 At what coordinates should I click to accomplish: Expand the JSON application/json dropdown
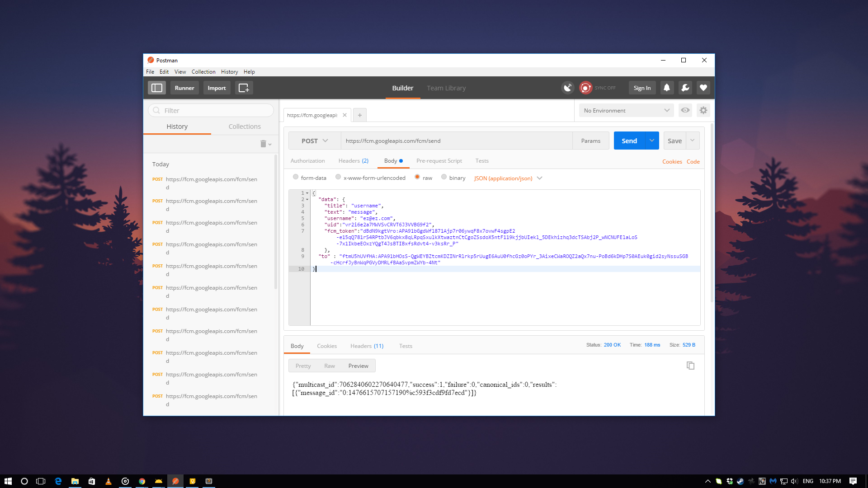[539, 178]
